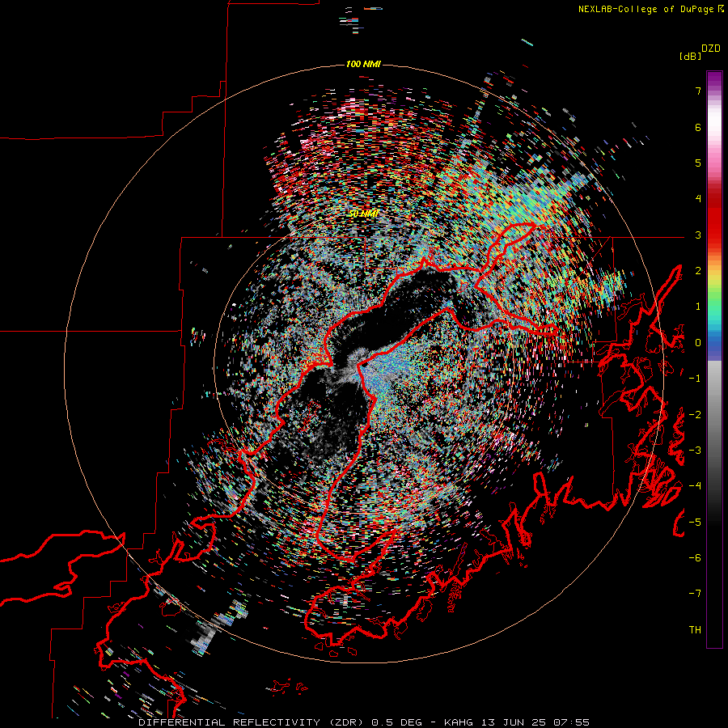The image size is (728, 728).
Task: Click the -4 value on the color scale
Action: [695, 486]
